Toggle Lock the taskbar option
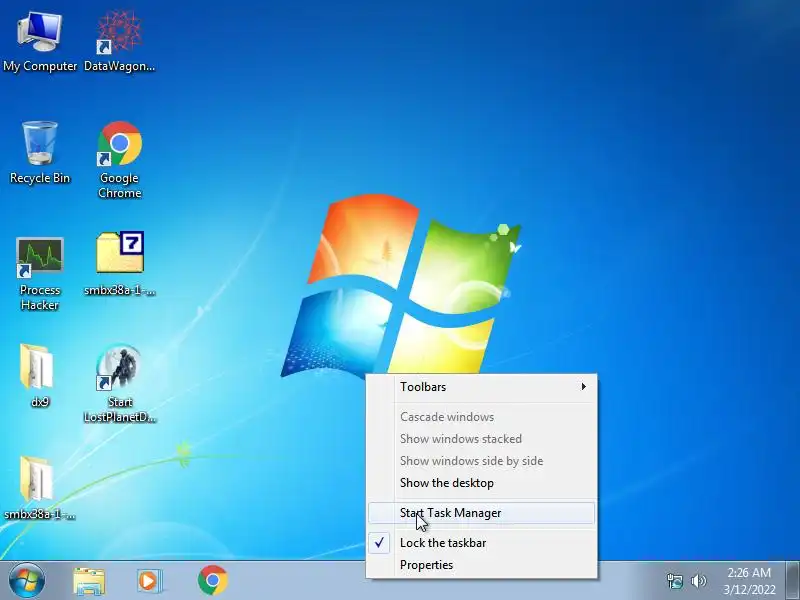 click(x=482, y=543)
